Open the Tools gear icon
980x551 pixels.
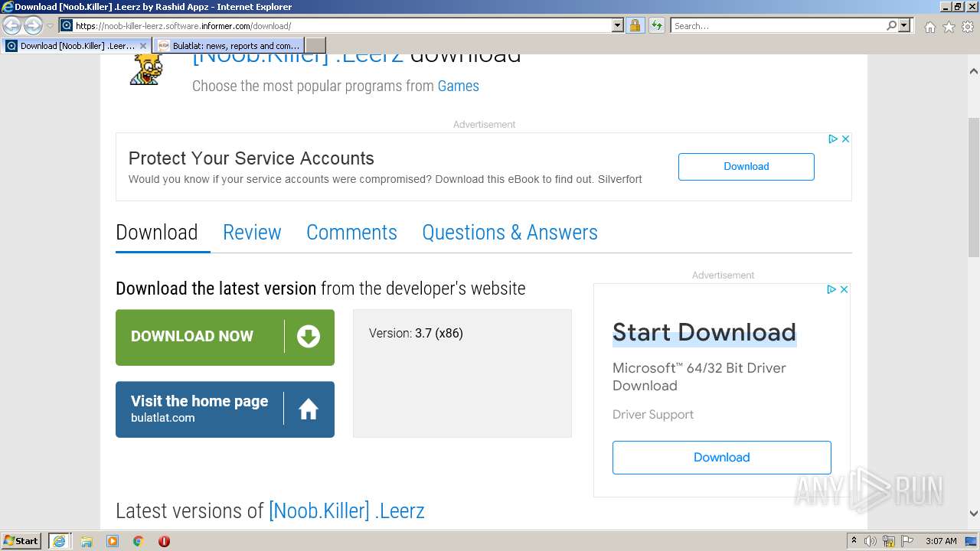click(968, 27)
